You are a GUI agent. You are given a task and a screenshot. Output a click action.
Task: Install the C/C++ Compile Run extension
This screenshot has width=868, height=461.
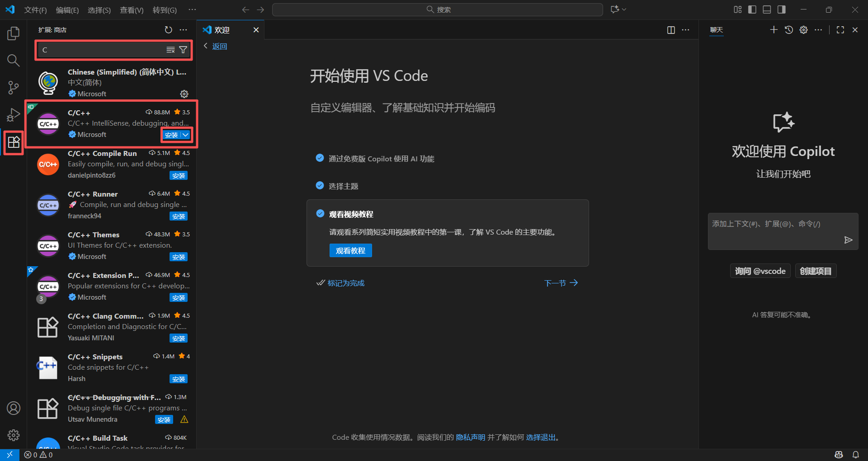pyautogui.click(x=179, y=175)
